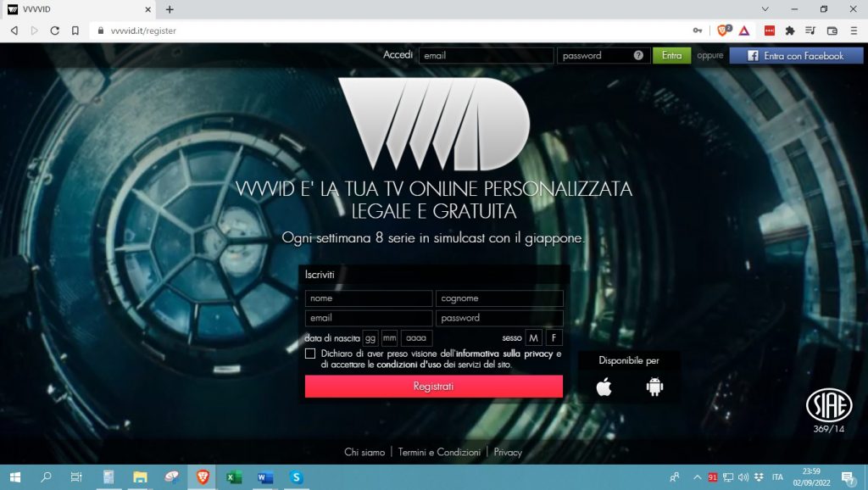Open the Brave Playlist icon
The width and height of the screenshot is (868, 490).
pyautogui.click(x=811, y=31)
